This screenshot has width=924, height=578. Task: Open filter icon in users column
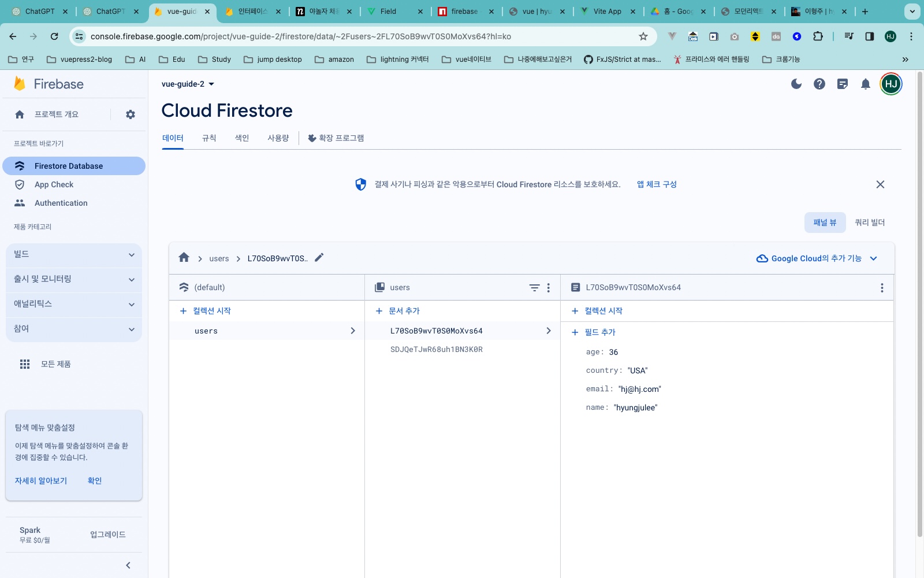(535, 287)
